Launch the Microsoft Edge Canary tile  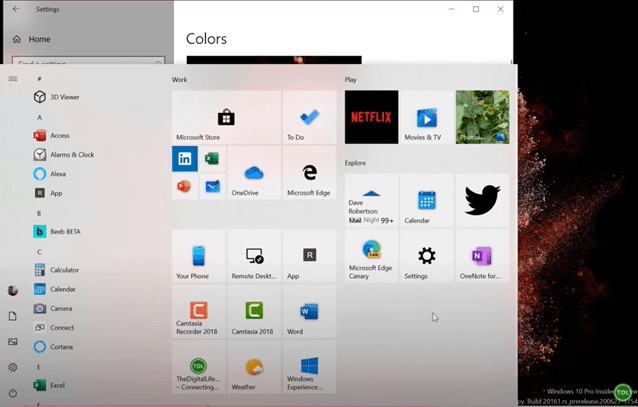(371, 256)
